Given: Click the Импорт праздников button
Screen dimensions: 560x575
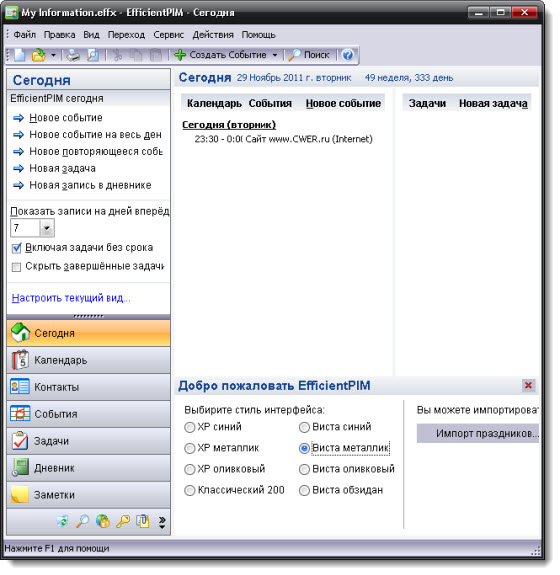Looking at the screenshot, I should click(478, 433).
